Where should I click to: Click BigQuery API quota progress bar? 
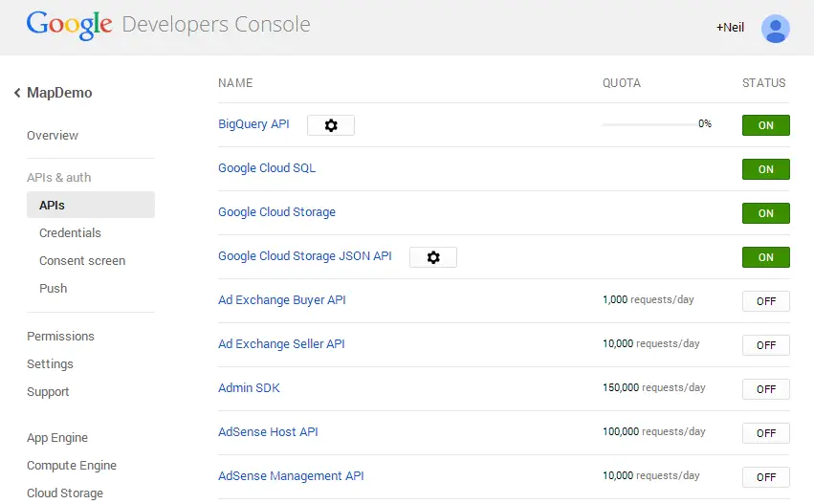coord(649,124)
